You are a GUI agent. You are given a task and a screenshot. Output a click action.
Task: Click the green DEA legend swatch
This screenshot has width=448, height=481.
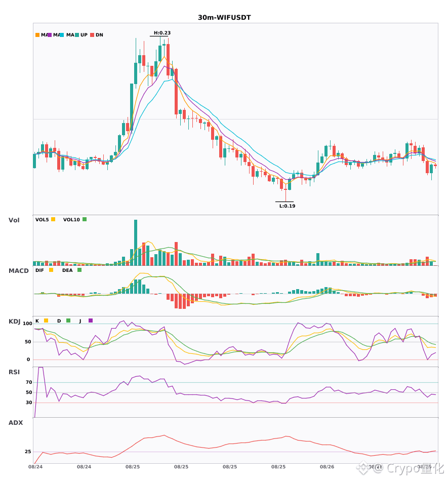pyautogui.click(x=79, y=270)
